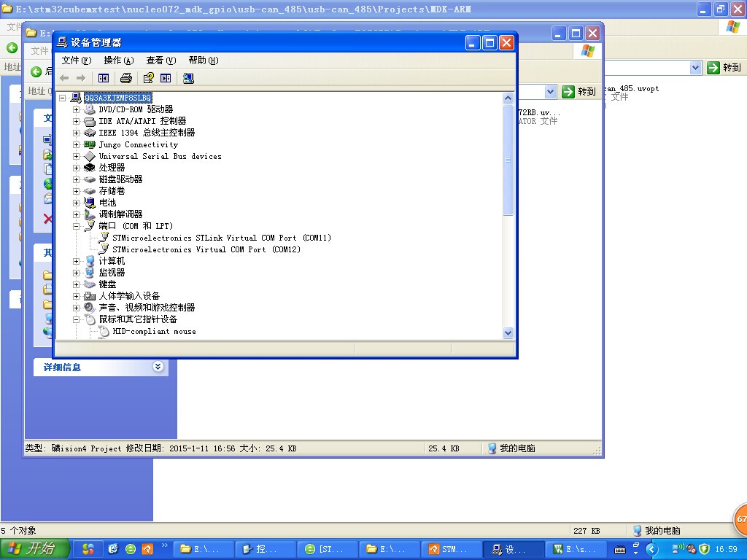This screenshot has width=747, height=560.
Task: Click green back arrow in rear Explorer window
Action: click(12, 47)
